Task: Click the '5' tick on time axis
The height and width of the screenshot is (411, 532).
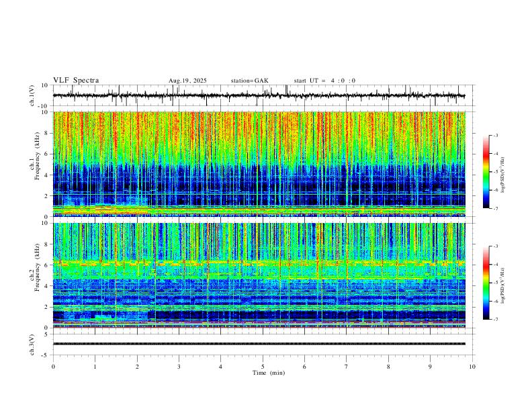Action: click(263, 367)
